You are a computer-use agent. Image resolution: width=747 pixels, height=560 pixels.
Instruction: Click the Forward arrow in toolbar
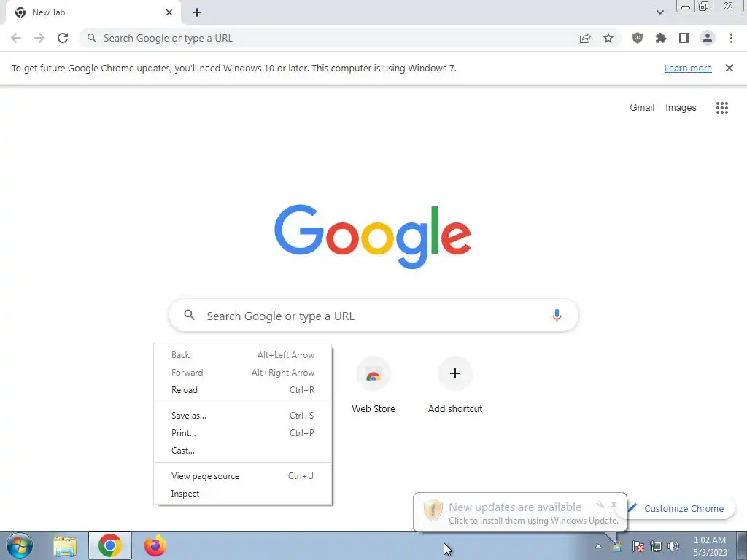coord(39,38)
